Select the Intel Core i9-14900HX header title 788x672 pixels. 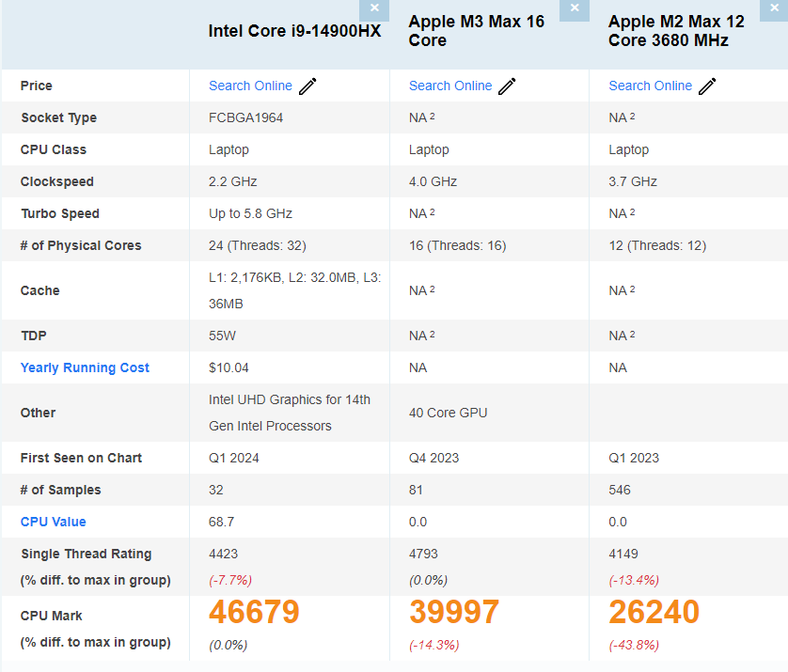(294, 31)
